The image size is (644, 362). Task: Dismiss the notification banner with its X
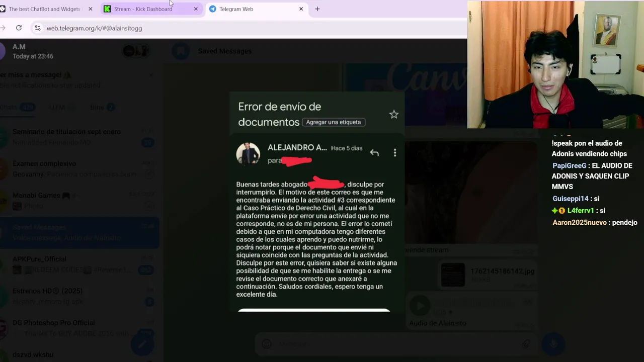(x=151, y=75)
